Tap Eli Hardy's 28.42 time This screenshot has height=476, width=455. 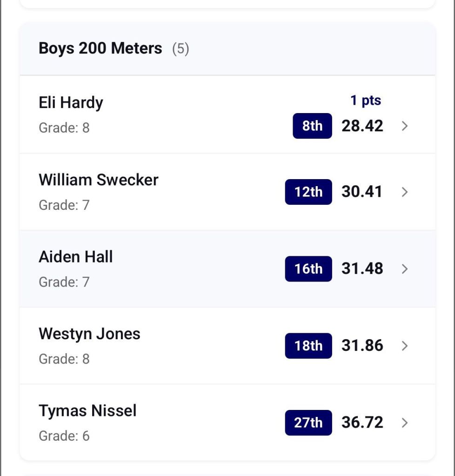coord(362,126)
